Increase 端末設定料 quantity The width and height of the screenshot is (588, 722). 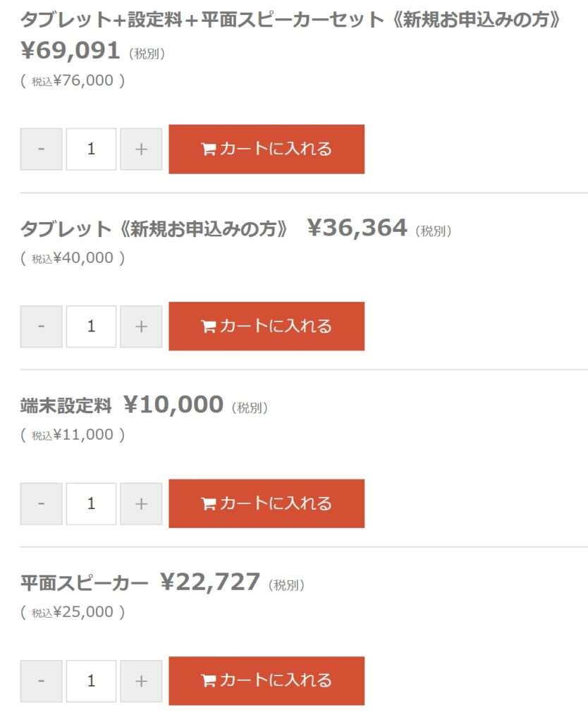click(x=141, y=503)
